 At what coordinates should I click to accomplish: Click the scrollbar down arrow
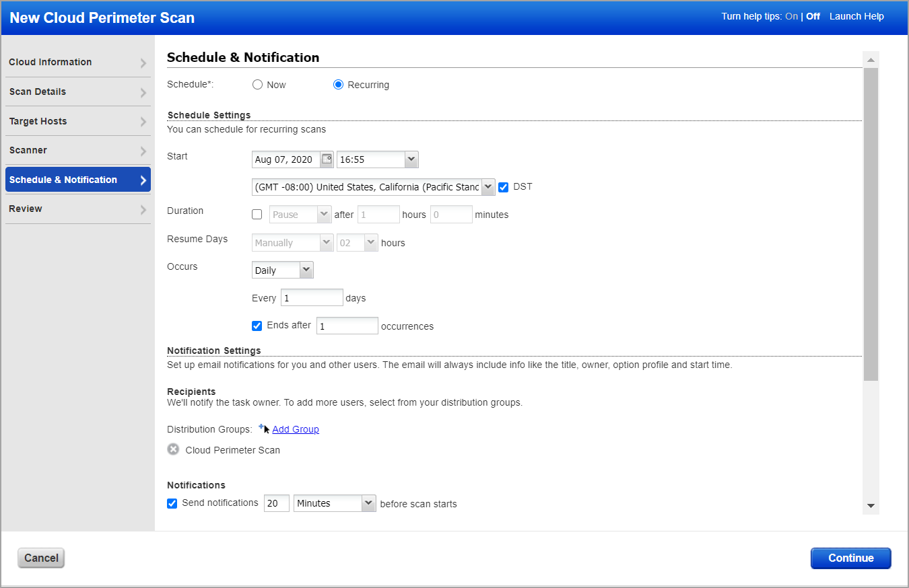coord(871,507)
